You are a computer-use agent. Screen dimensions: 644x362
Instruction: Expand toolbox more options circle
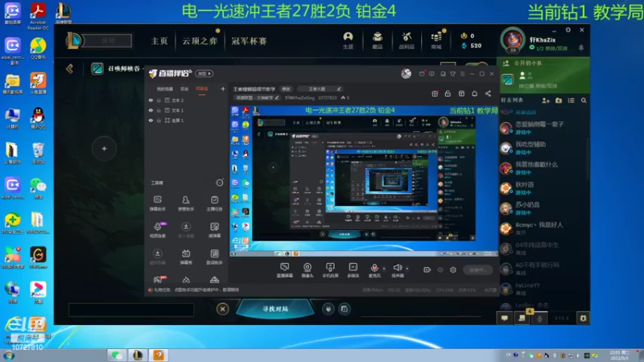[x=220, y=183]
